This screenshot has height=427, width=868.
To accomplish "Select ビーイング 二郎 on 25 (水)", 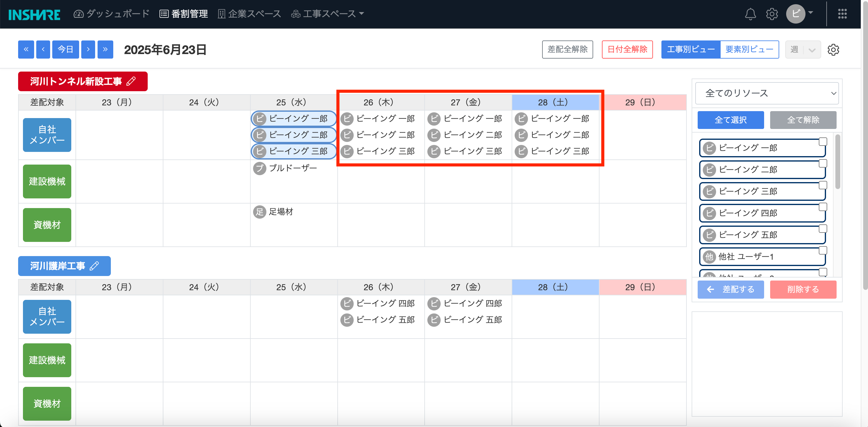I will [293, 135].
